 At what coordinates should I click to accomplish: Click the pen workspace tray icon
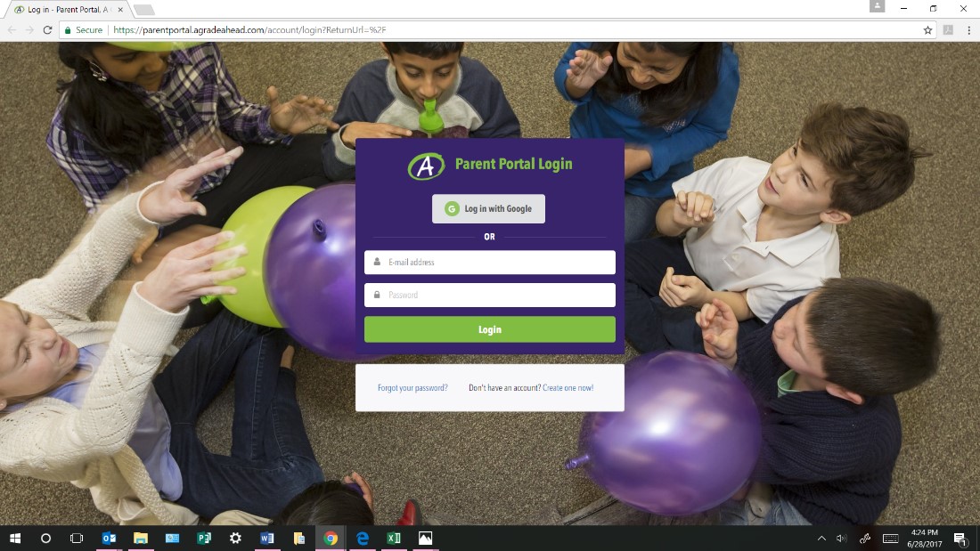(x=865, y=538)
